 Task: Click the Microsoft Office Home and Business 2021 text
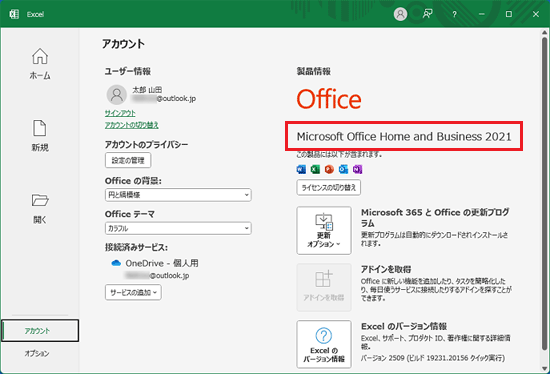pos(404,136)
